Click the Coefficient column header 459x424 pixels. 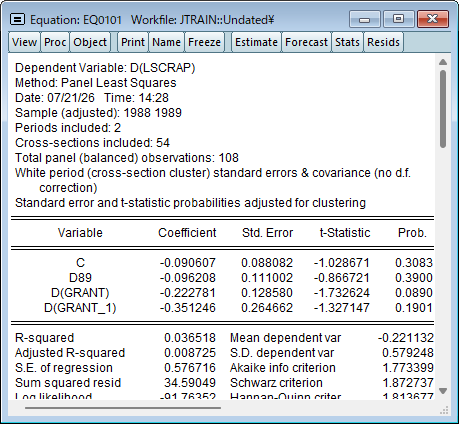[x=187, y=233]
